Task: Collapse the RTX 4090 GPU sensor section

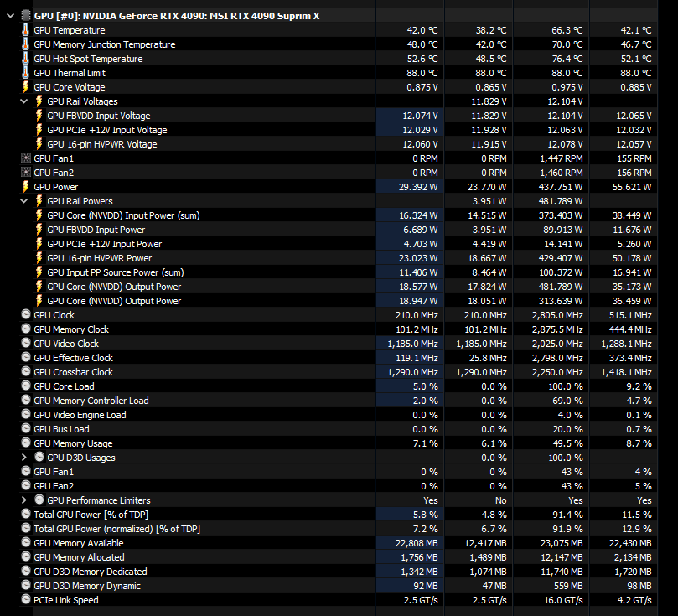Action: (10, 16)
